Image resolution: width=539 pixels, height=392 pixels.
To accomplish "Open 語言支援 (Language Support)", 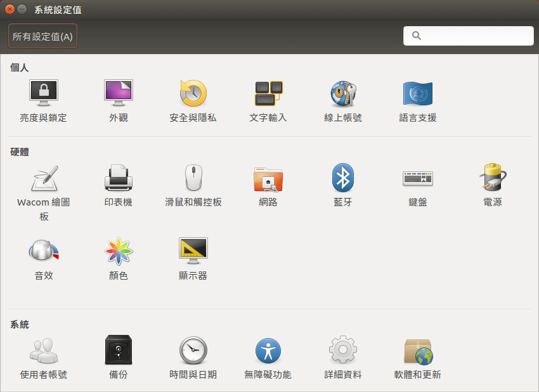I will (417, 98).
